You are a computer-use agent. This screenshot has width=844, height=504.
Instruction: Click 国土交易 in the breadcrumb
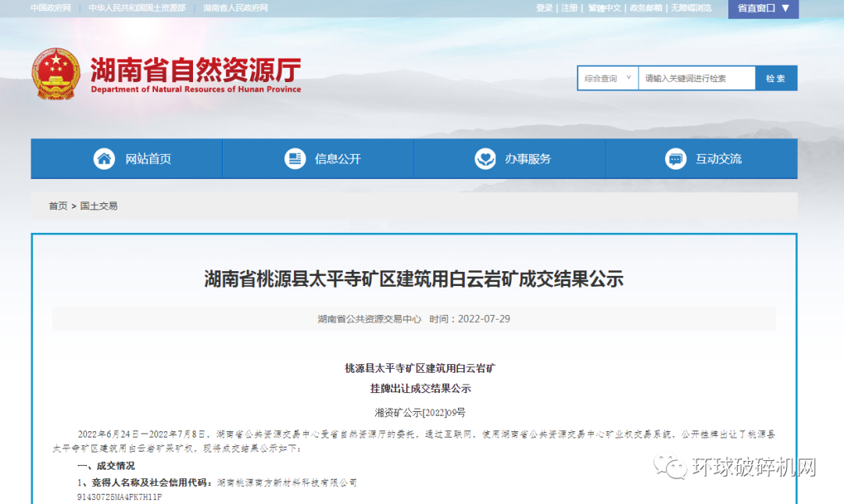pos(98,206)
